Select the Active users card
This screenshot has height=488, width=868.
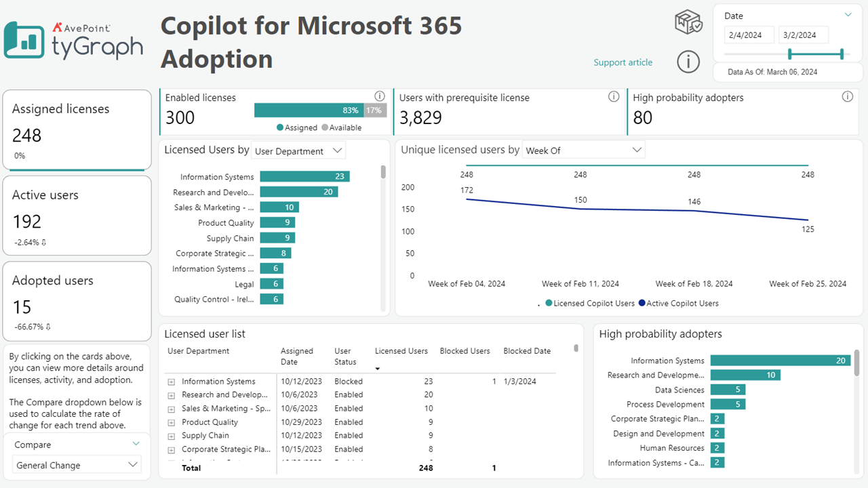coord(77,216)
